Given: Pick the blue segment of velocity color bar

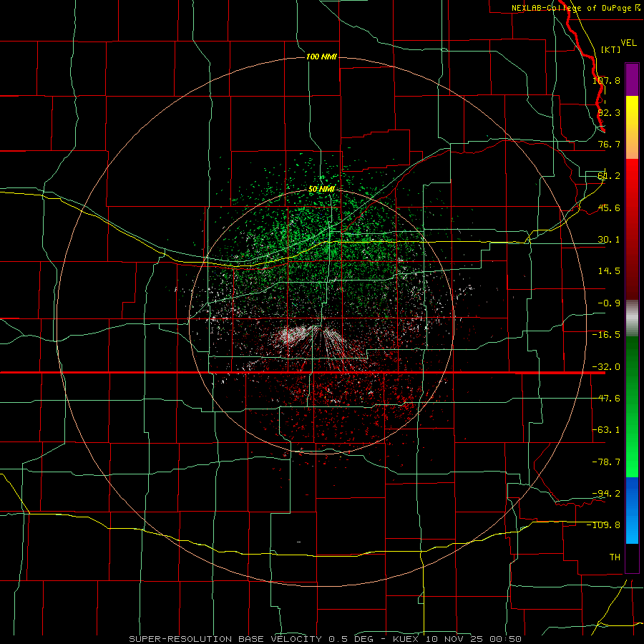Looking at the screenshot, I should (632, 510).
